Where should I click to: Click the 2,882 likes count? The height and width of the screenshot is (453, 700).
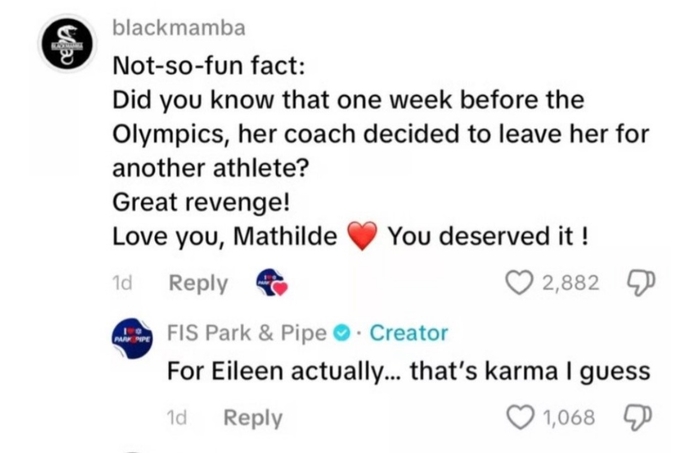coord(571,284)
